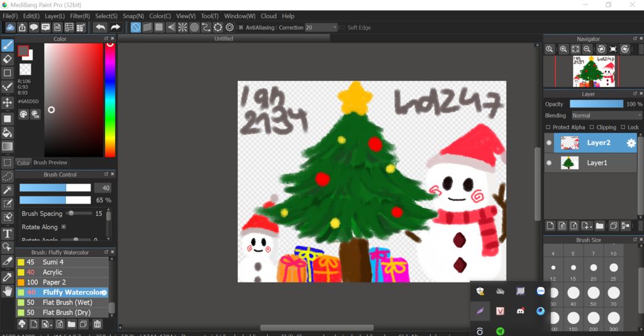Viewport: 644px width, 336px height.
Task: Toggle the AntiAliasing checkbox
Action: coord(241,28)
